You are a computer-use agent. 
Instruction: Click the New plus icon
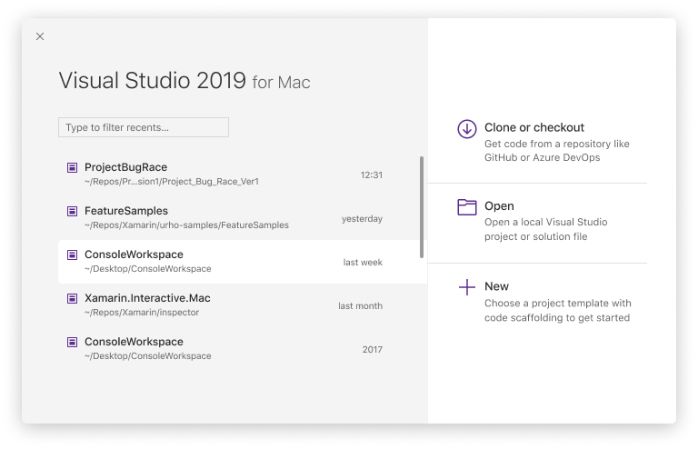467,287
